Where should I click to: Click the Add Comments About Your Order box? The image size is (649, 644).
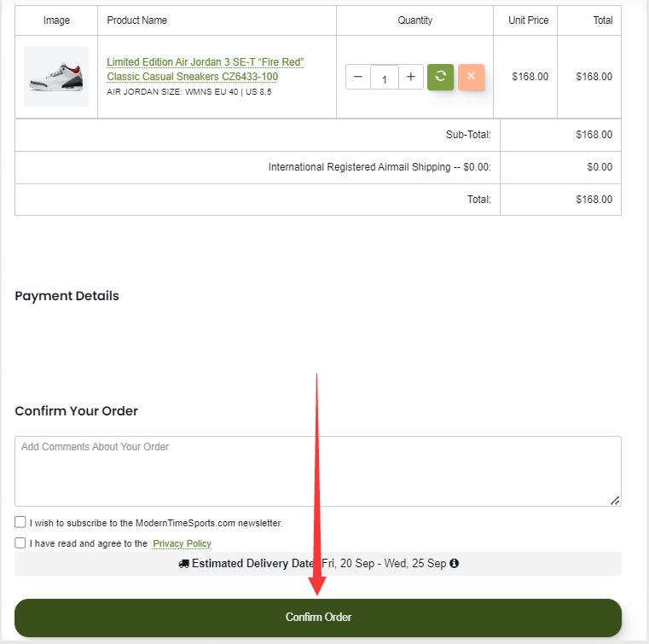pos(318,471)
